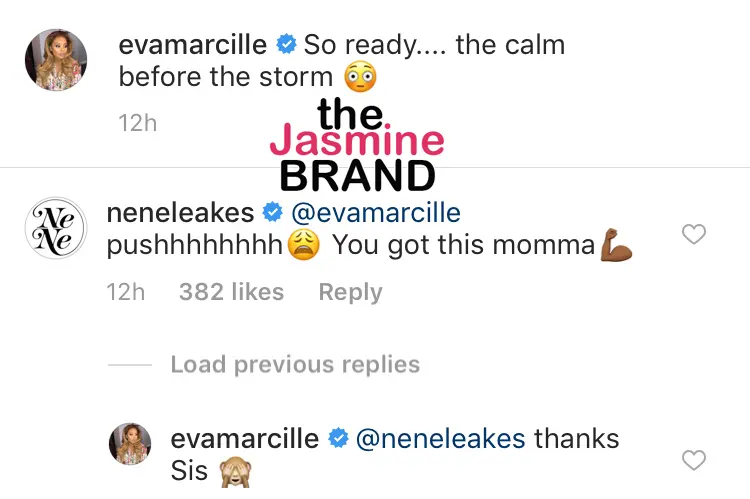The image size is (750, 499).
Task: Open the @evamarcille mention link
Action: pos(376,213)
